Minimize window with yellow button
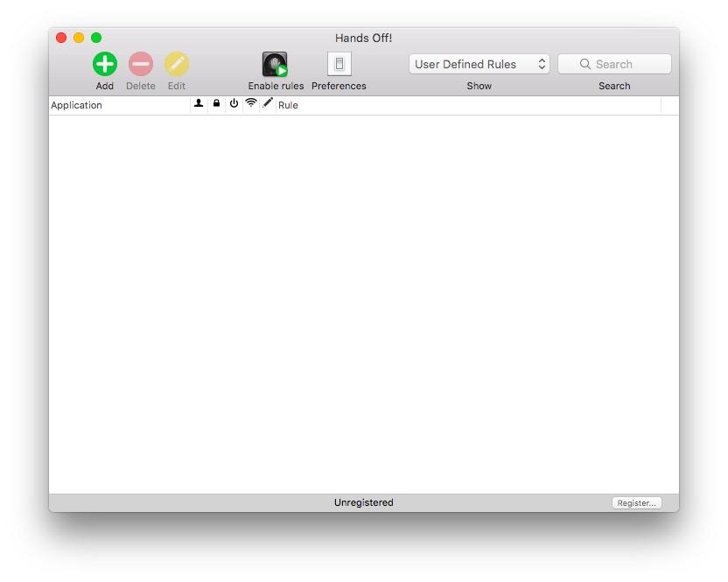Image resolution: width=728 pixels, height=582 pixels. [x=79, y=38]
